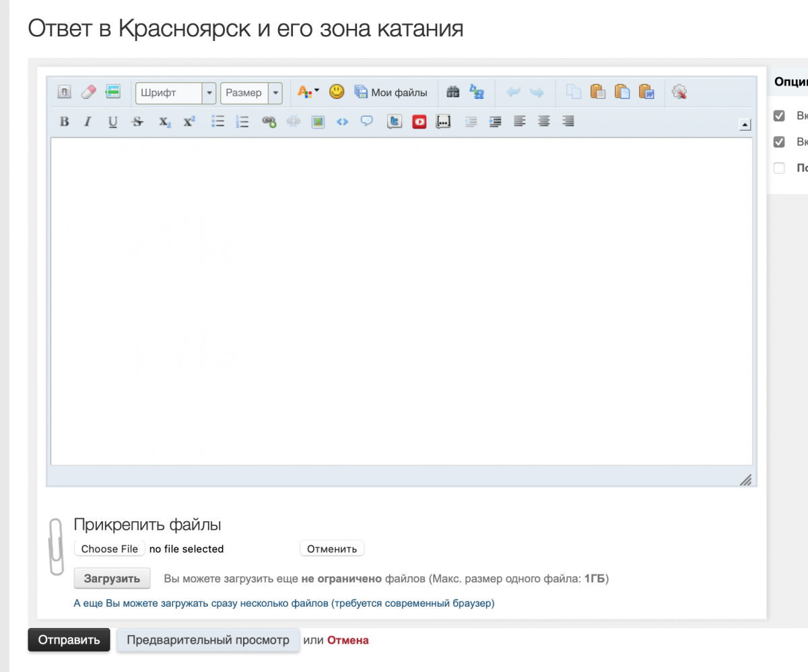
Task: Grab the editor resize handle corner
Action: (745, 479)
